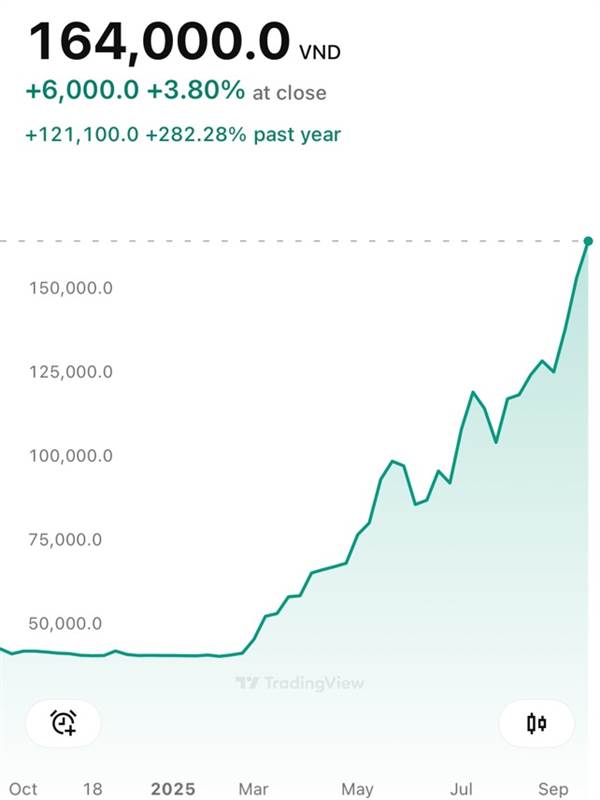Click the 150,000.0 price axis label
The image size is (600, 800).
70,288
